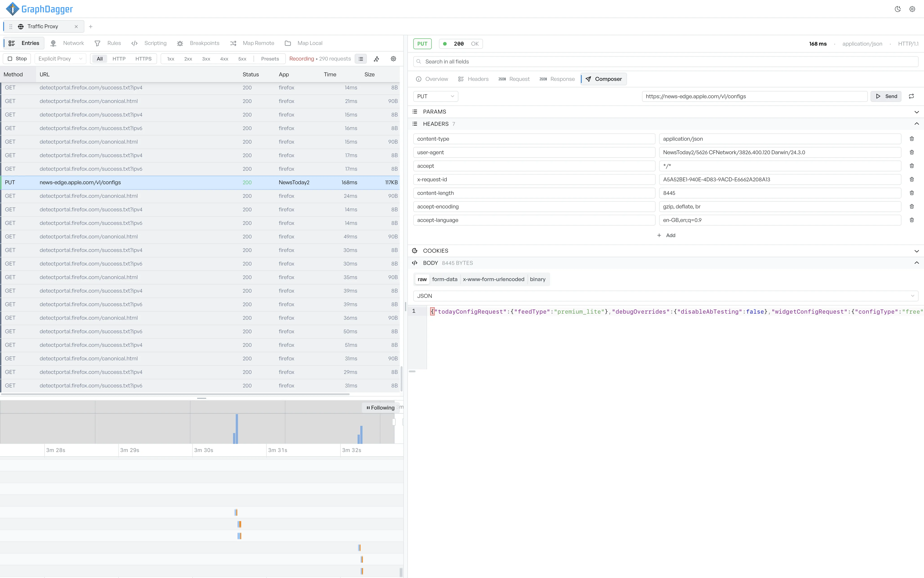Focus the Search in all fields box
924x578 pixels.
[x=665, y=62]
